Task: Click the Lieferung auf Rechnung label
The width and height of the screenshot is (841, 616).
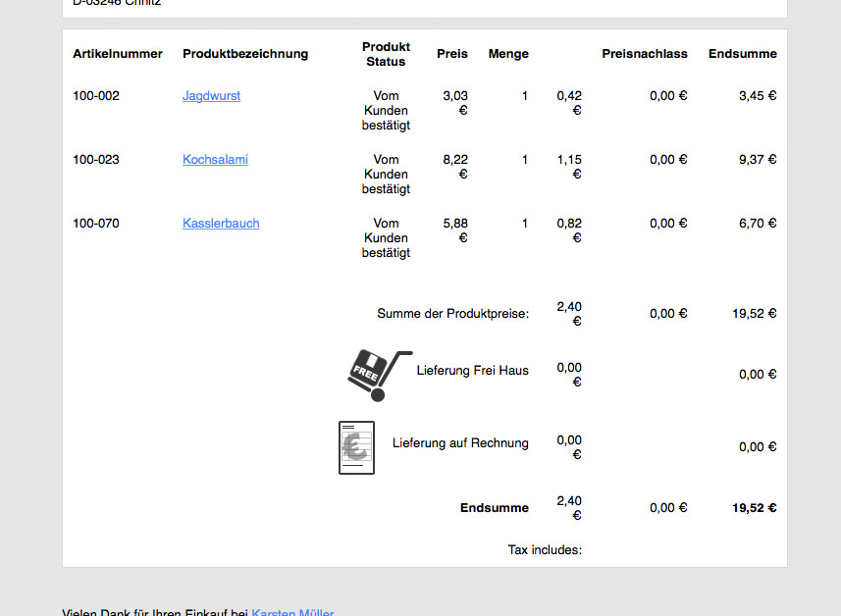Action: 460,443
